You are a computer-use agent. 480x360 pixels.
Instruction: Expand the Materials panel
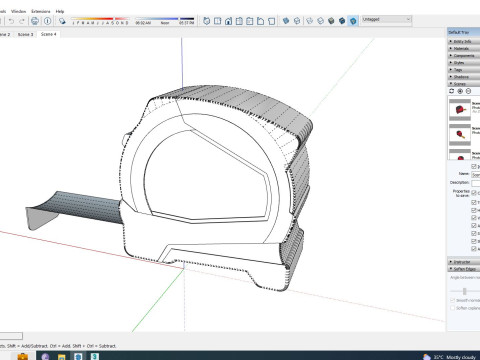click(x=464, y=48)
